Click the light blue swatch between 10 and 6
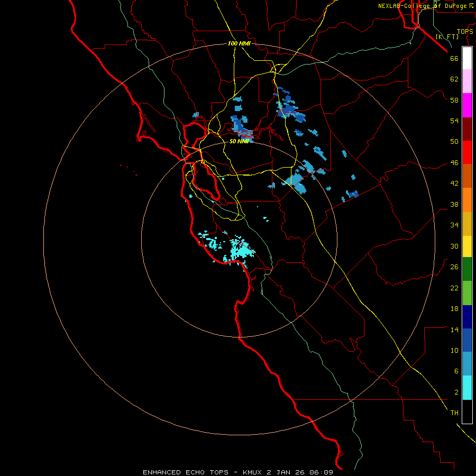 (x=467, y=364)
